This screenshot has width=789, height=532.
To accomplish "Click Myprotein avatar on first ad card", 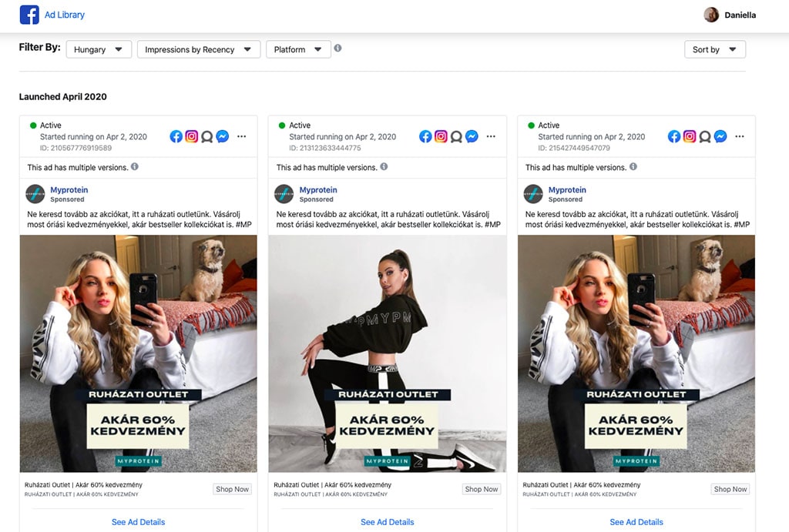I will coord(35,193).
